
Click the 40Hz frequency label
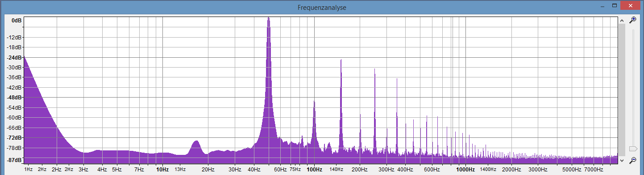[254, 170]
